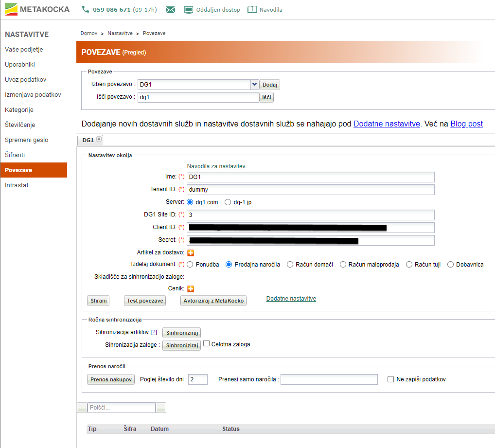Expand the Izberi povezavo dropdown arrow
This screenshot has width=495, height=448.
coord(255,84)
